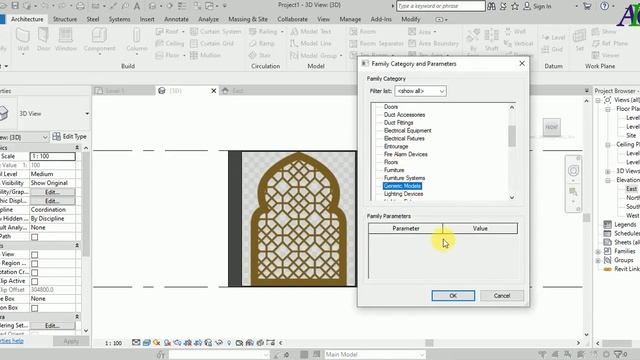Click the Properties panel scrollbar
This screenshot has width=640, height=360.
[x=86, y=204]
